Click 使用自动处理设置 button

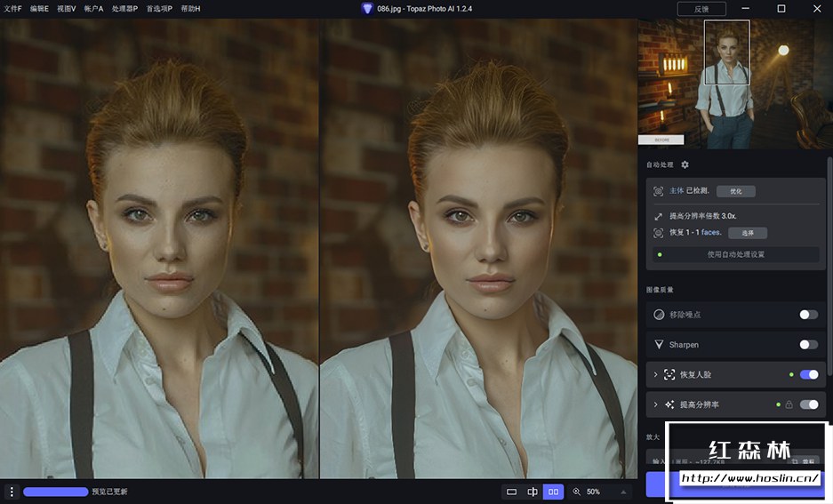point(736,254)
